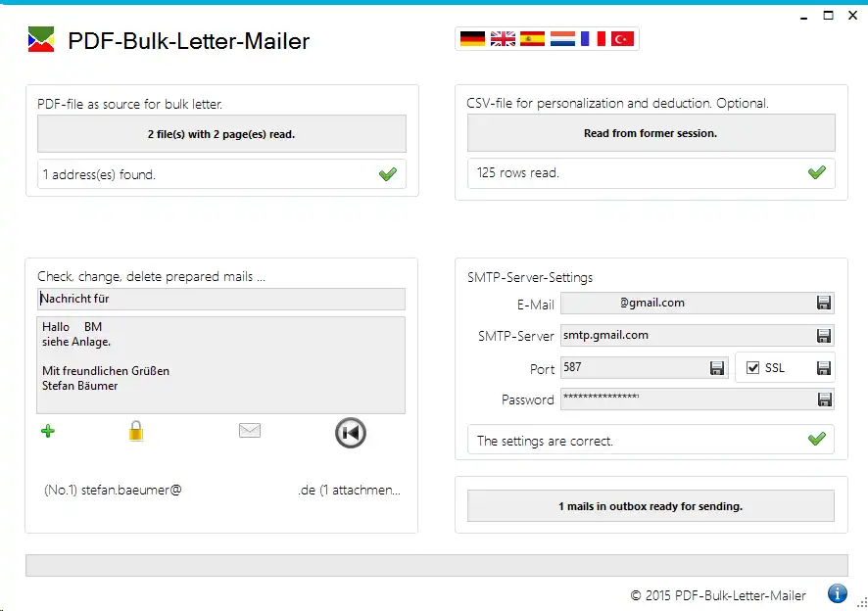Click '2 file(s) with 2 page(es) read' button

pos(221,133)
